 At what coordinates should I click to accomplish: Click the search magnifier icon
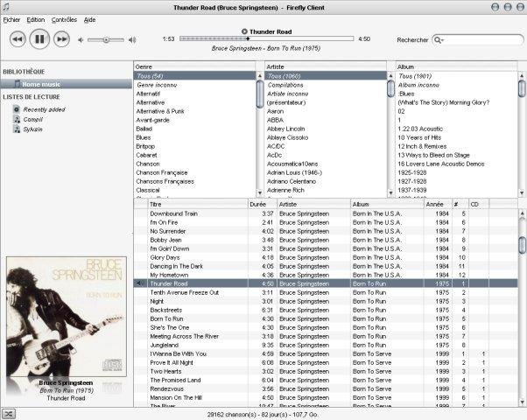click(439, 40)
